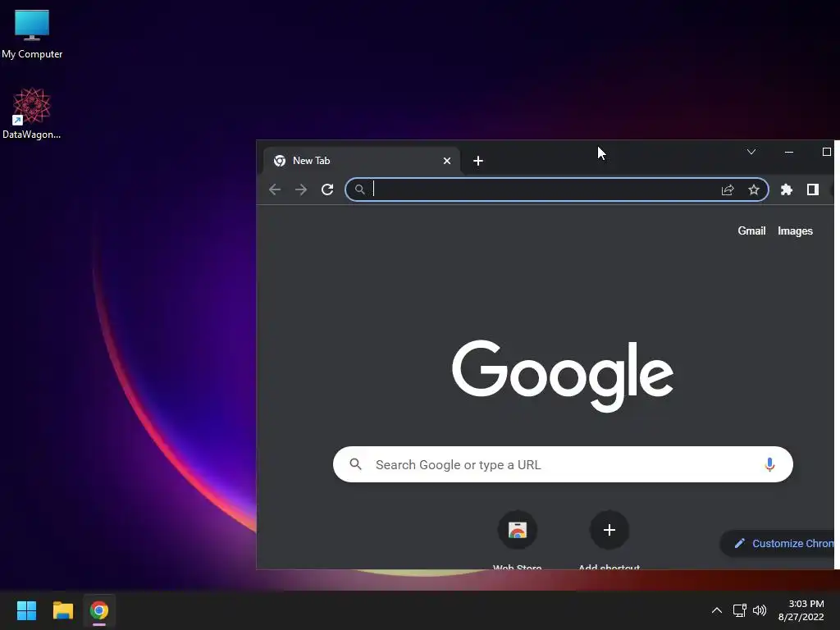
Task: Open the Windows Start menu
Action: pos(26,610)
